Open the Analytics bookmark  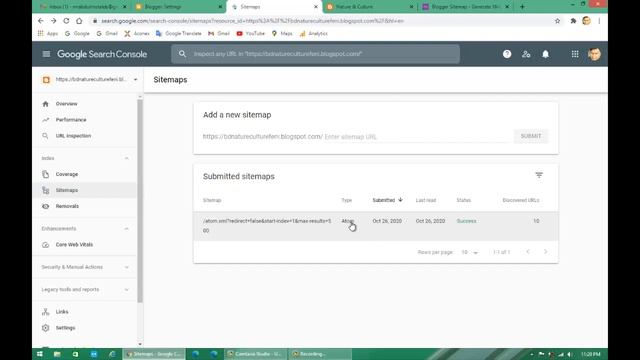[313, 33]
